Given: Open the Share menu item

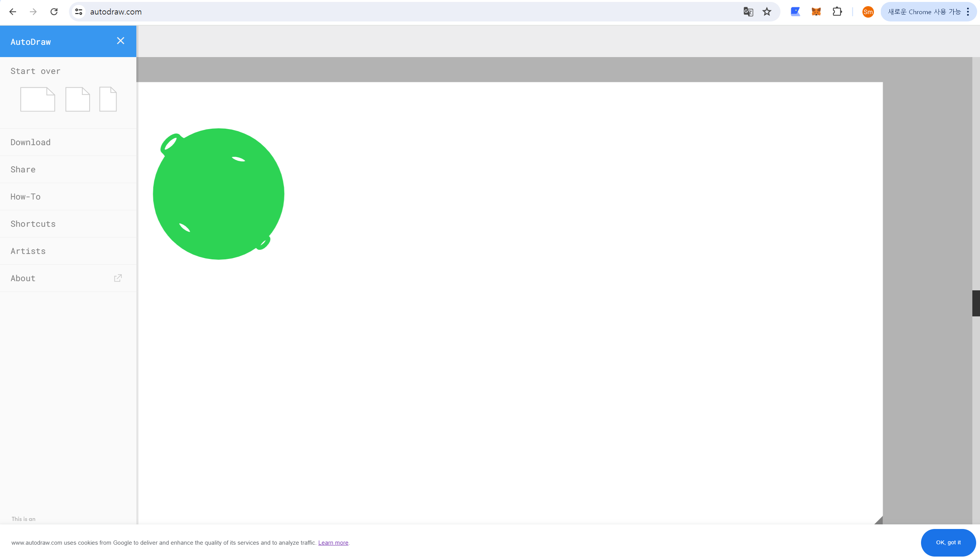Looking at the screenshot, I should 23,170.
